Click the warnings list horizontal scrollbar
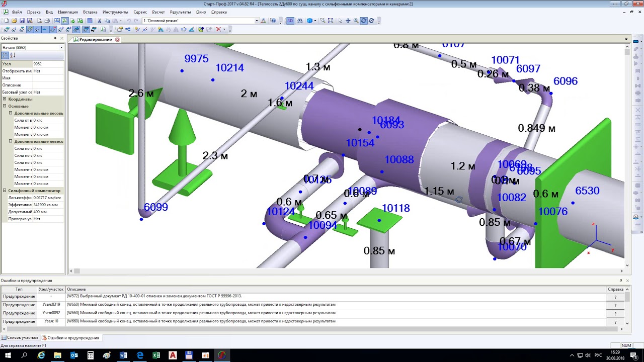This screenshot has height=362, width=644. point(312,329)
